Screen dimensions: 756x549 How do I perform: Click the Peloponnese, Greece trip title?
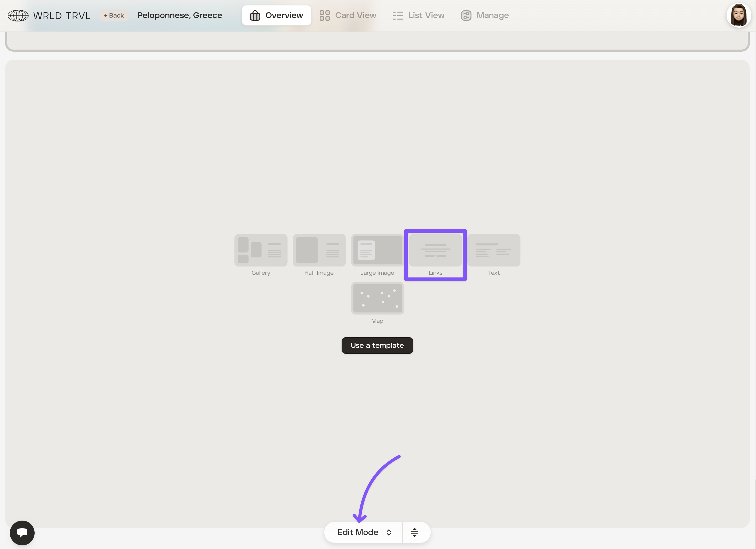[180, 15]
